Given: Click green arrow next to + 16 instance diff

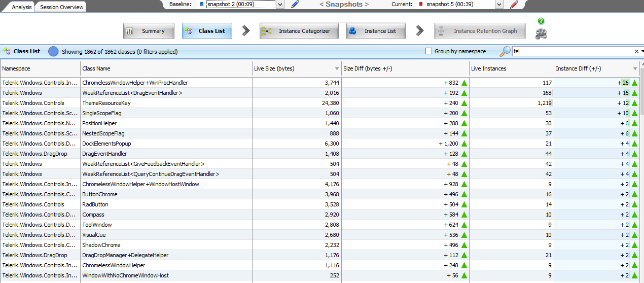Looking at the screenshot, I should coord(634,93).
